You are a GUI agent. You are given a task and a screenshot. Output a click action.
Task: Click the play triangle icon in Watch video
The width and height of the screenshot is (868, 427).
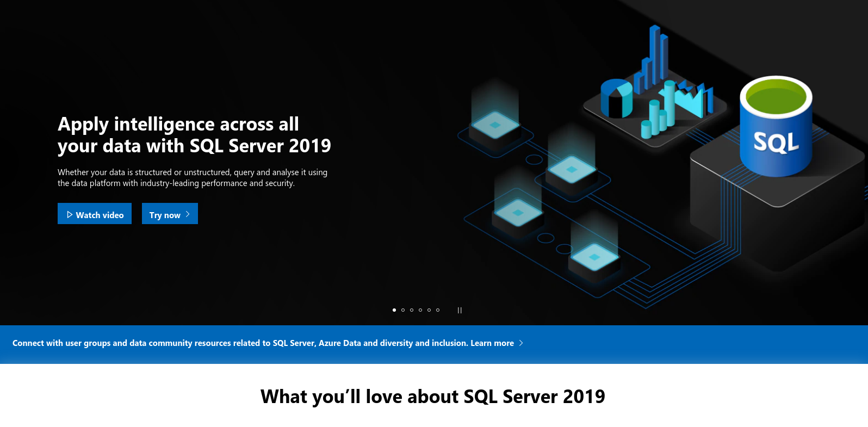[x=70, y=215]
